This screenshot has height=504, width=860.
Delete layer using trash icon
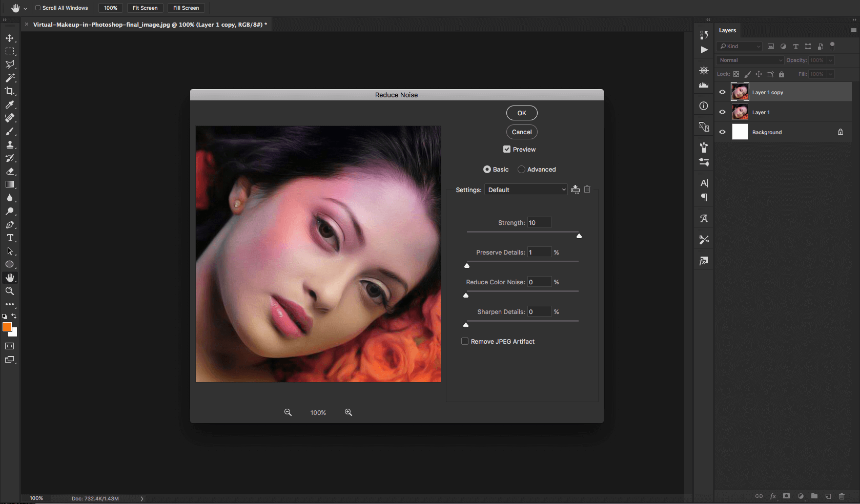[842, 496]
